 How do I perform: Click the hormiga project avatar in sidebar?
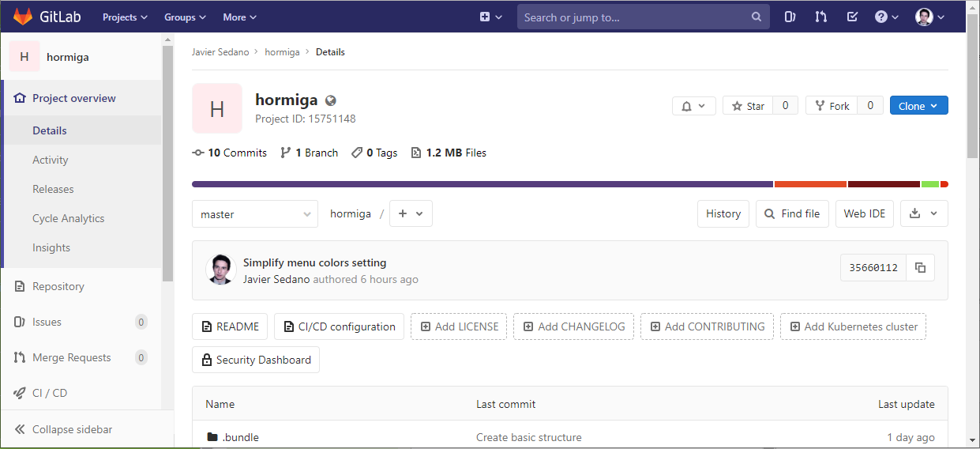tap(24, 57)
